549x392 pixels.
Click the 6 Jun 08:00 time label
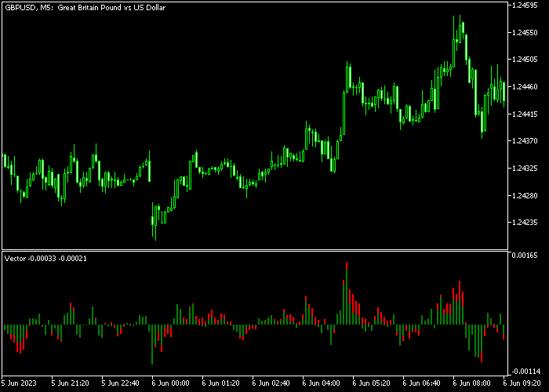tap(472, 383)
